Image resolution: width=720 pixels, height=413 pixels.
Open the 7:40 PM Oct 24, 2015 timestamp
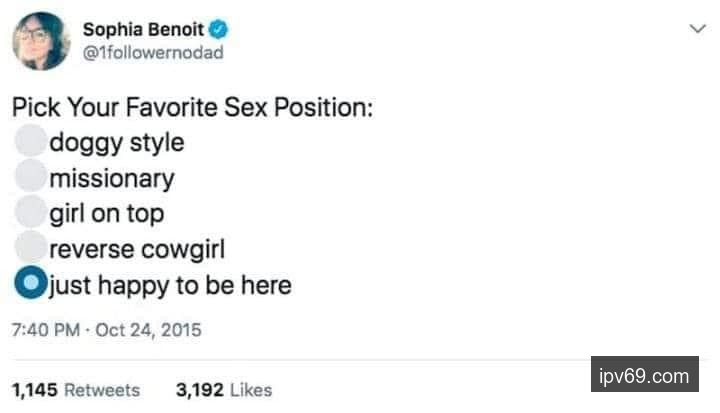coord(107,326)
